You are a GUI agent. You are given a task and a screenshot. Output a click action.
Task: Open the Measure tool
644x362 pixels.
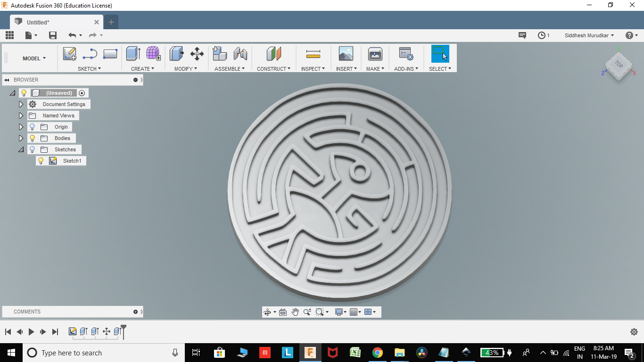click(313, 53)
